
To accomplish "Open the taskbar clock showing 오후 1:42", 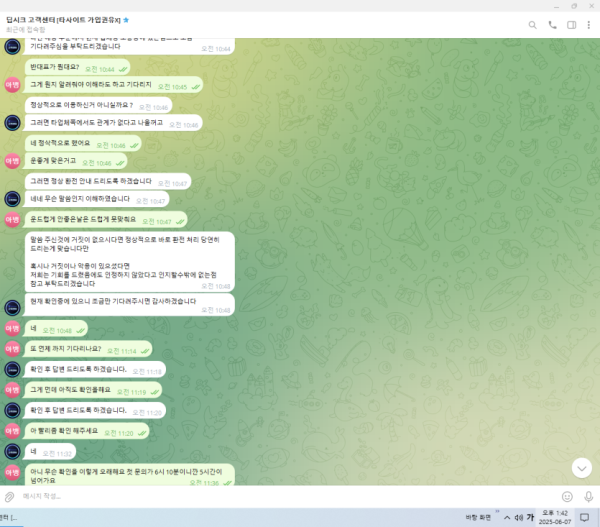I will tap(555, 517).
